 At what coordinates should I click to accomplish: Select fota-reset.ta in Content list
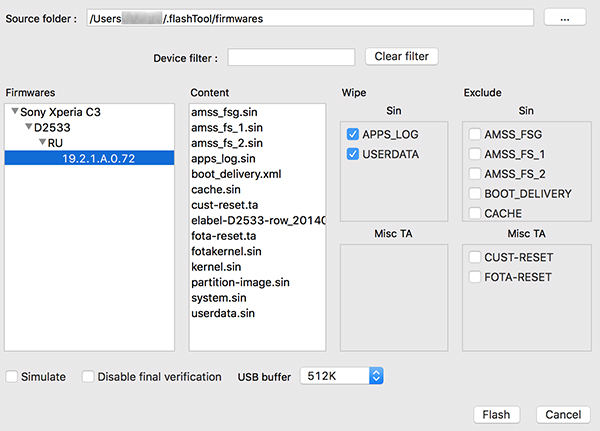coord(223,236)
